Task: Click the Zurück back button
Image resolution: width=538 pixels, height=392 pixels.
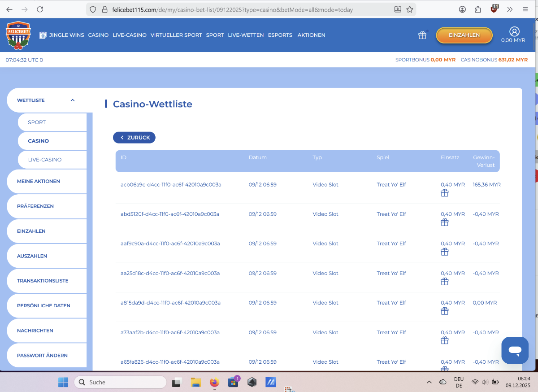Action: point(134,138)
